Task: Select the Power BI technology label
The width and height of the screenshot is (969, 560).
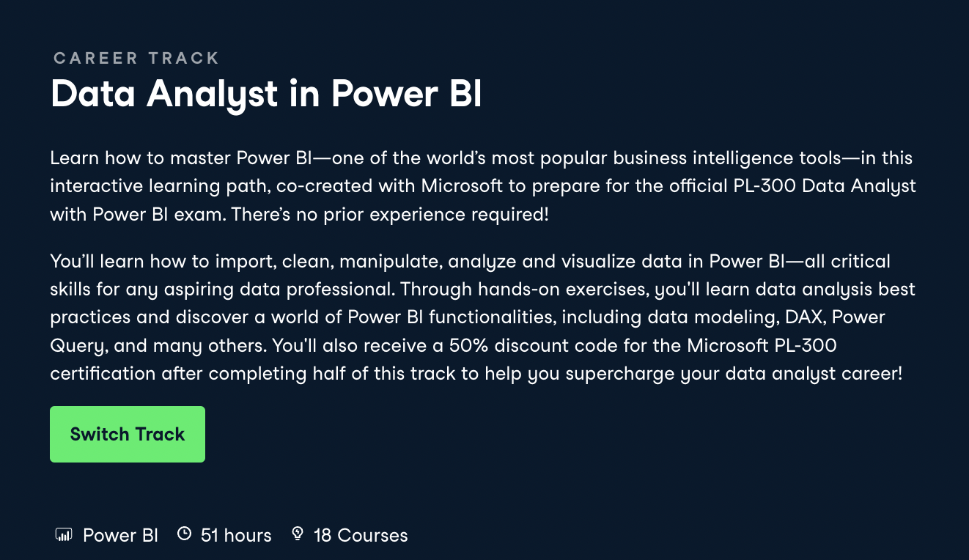Action: [120, 535]
